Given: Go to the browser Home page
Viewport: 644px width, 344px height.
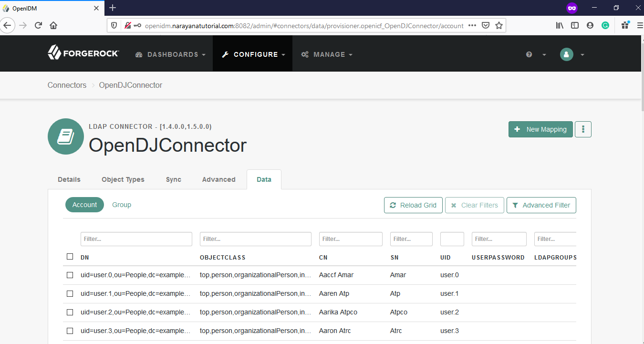Looking at the screenshot, I should tap(53, 25).
